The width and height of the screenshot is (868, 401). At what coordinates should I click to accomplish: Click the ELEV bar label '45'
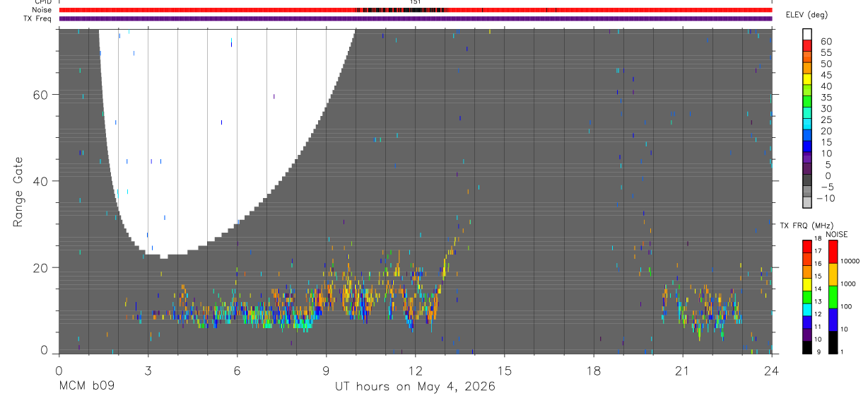(825, 74)
